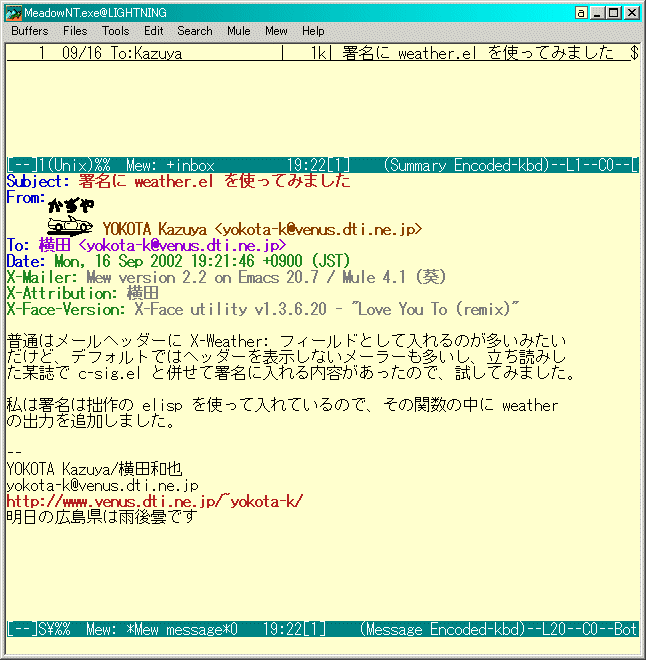Image resolution: width=646 pixels, height=660 pixels.
Task: Open the Buffers menu
Action: pos(29,31)
